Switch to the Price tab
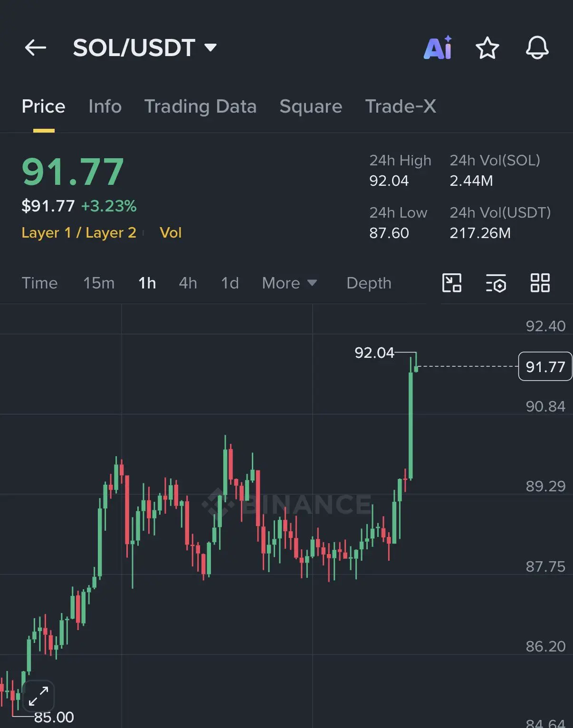 tap(43, 106)
